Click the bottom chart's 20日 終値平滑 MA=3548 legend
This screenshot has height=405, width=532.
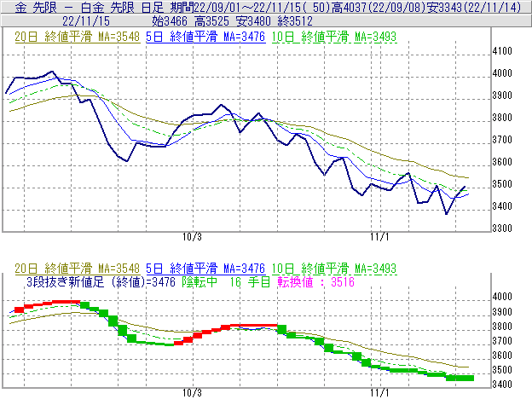(78, 269)
